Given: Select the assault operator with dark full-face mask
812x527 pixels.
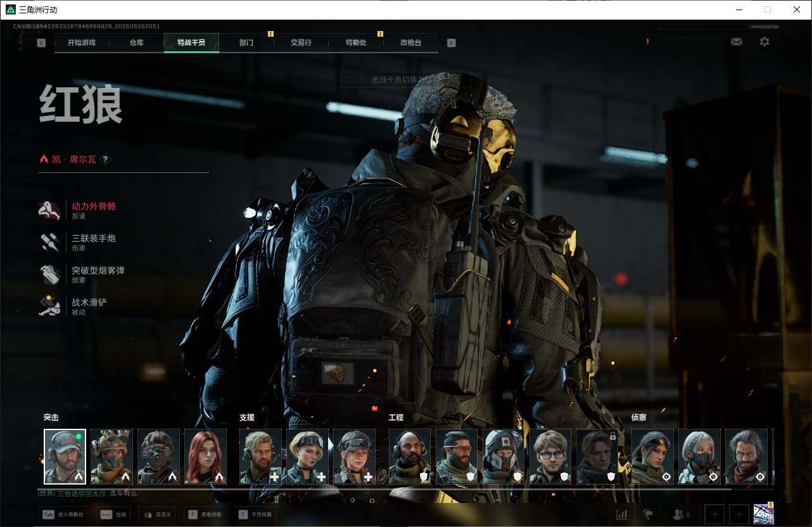Looking at the screenshot, I should click(x=158, y=457).
